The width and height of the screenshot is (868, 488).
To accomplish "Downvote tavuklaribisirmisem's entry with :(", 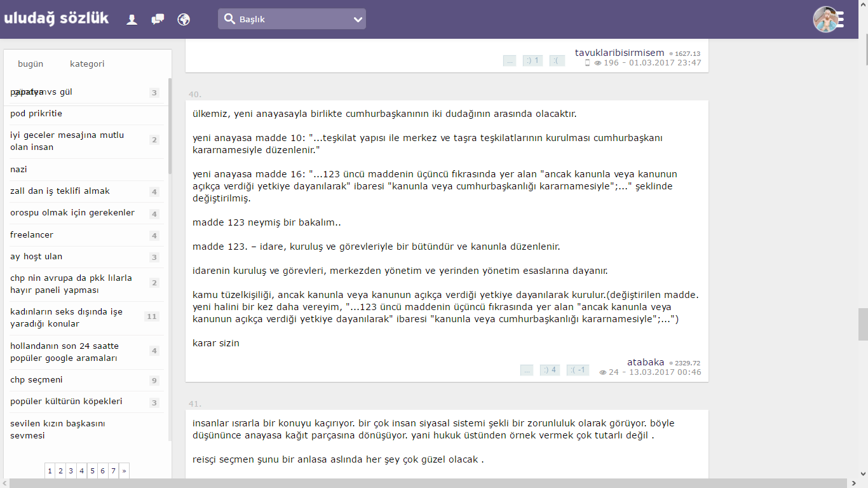I will 557,60.
